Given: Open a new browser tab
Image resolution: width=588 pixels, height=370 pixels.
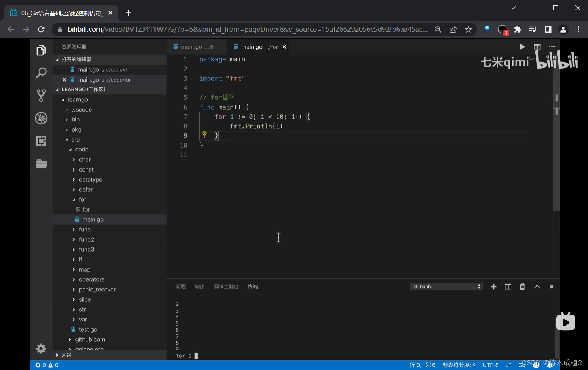Looking at the screenshot, I should 128,13.
